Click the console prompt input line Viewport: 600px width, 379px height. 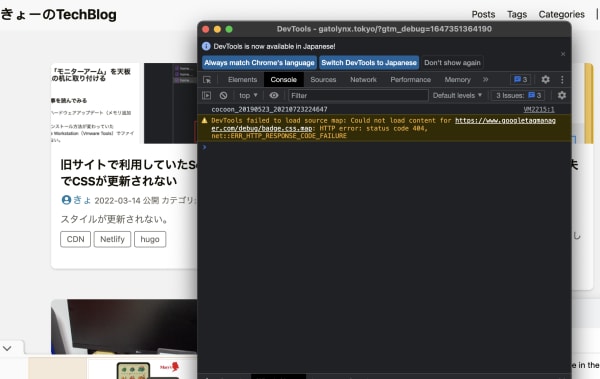(385, 147)
